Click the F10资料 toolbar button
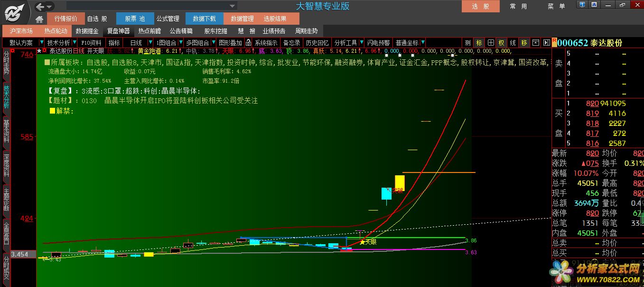Viewport: 644px width, 287px height. [x=92, y=42]
